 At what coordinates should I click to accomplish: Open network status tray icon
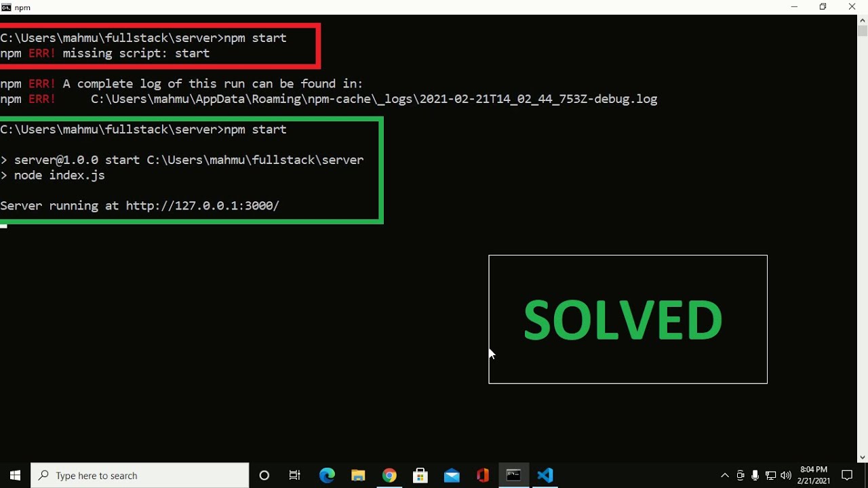tap(770, 475)
